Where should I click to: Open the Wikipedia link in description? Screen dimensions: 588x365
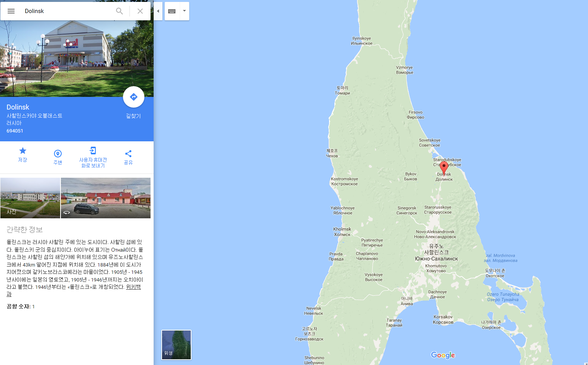pyautogui.click(x=74, y=290)
